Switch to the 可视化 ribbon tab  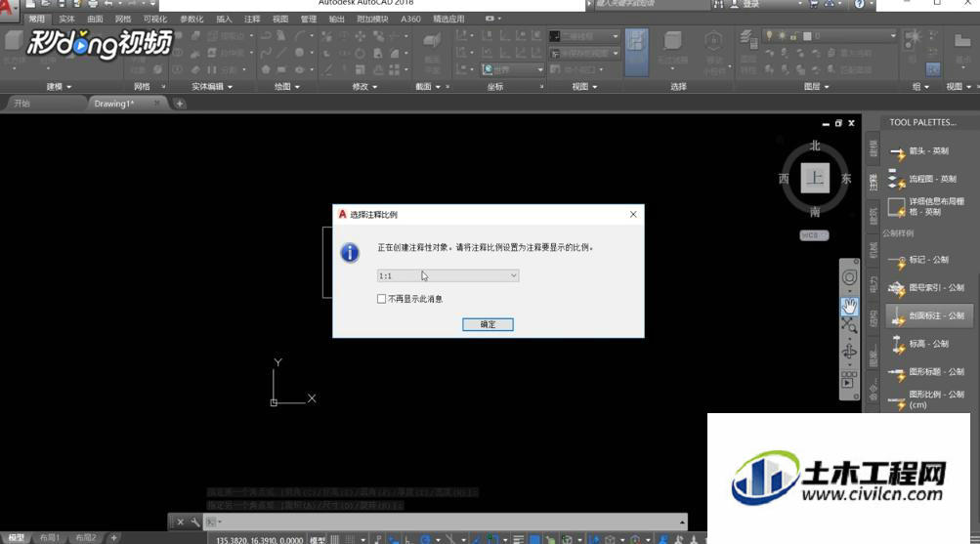click(155, 20)
